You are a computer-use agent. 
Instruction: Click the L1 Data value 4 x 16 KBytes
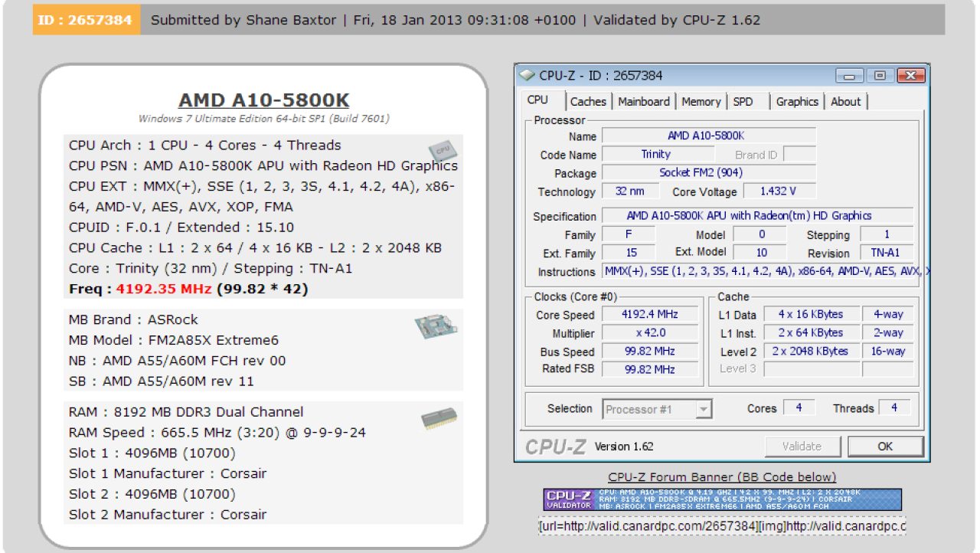811,314
